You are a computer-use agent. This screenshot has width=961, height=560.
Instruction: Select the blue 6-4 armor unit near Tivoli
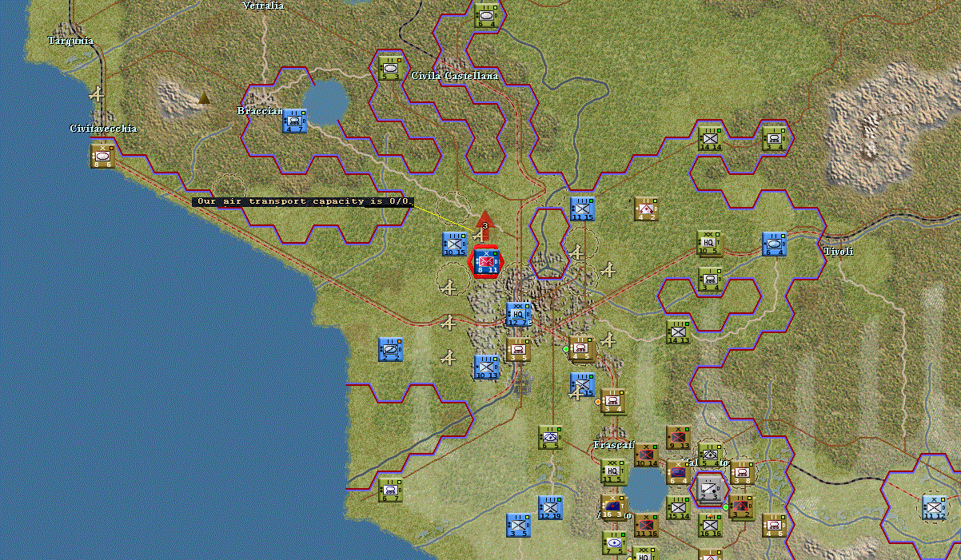[x=774, y=244]
